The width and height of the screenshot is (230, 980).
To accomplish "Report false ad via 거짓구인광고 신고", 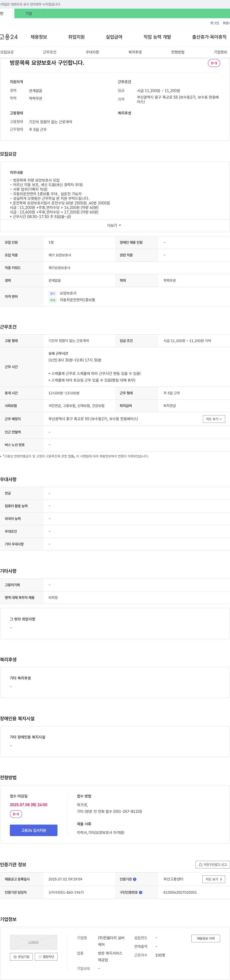I will tap(213, 865).
